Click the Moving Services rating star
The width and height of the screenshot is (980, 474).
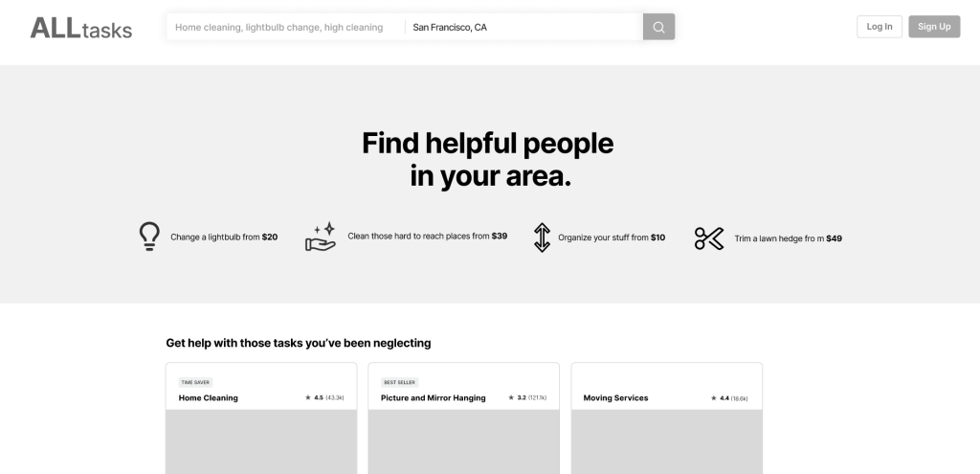pyautogui.click(x=713, y=397)
